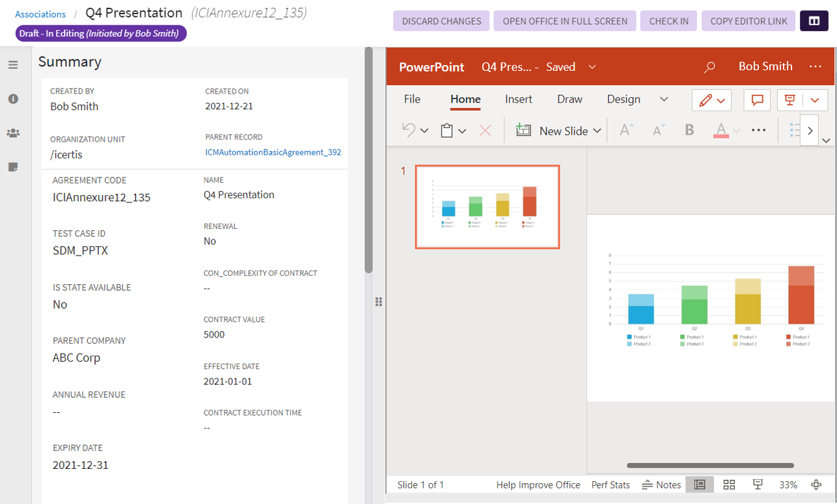This screenshot has height=504, width=837.
Task: Open the notes sidebar icon
Action: pos(13,167)
